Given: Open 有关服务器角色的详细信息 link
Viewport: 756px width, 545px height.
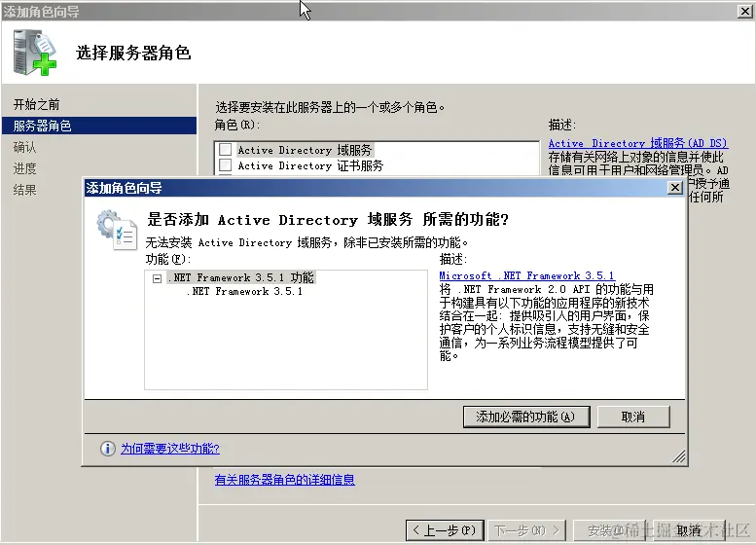Looking at the screenshot, I should click(284, 480).
